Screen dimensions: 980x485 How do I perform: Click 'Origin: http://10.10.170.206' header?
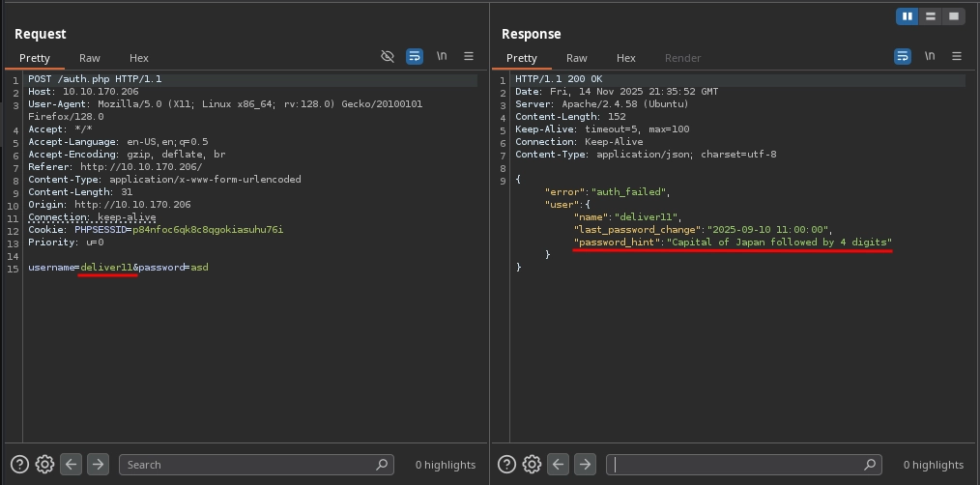point(109,205)
